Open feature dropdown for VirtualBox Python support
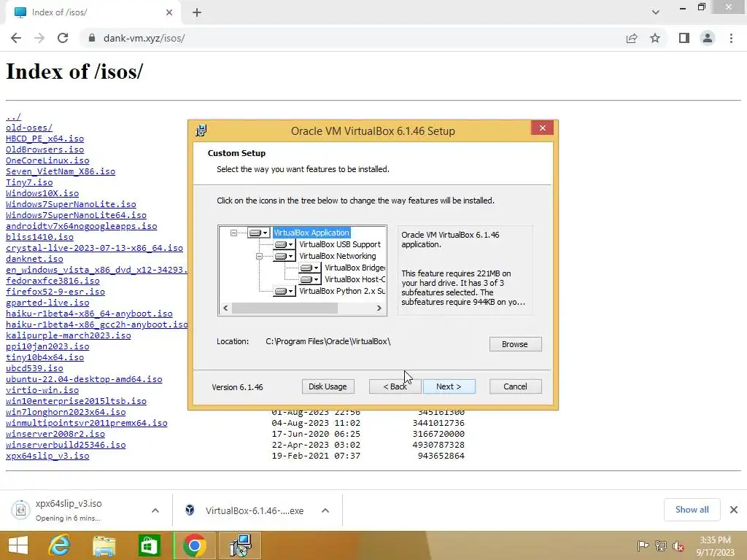 pyautogui.click(x=284, y=291)
